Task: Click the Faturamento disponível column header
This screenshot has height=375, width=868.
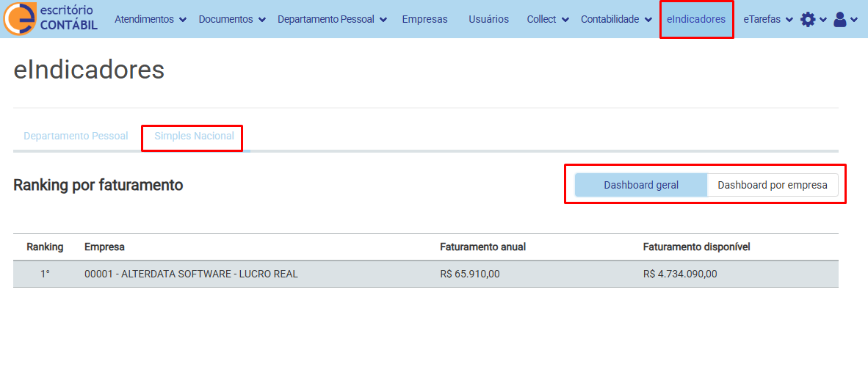Action: (696, 247)
